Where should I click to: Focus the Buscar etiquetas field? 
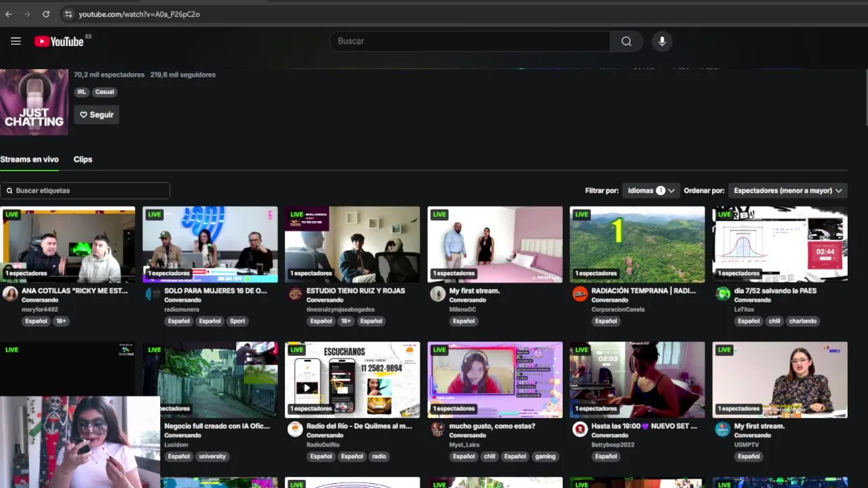point(85,190)
